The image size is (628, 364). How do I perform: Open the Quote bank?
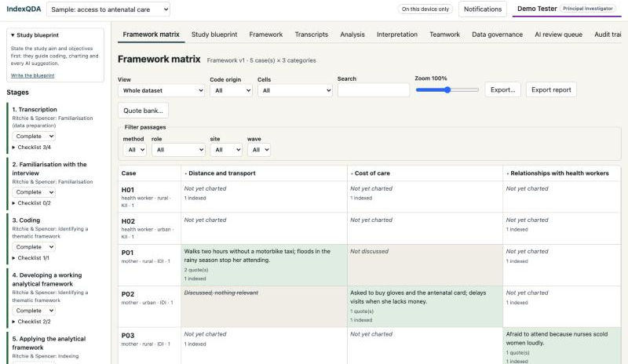pyautogui.click(x=143, y=111)
